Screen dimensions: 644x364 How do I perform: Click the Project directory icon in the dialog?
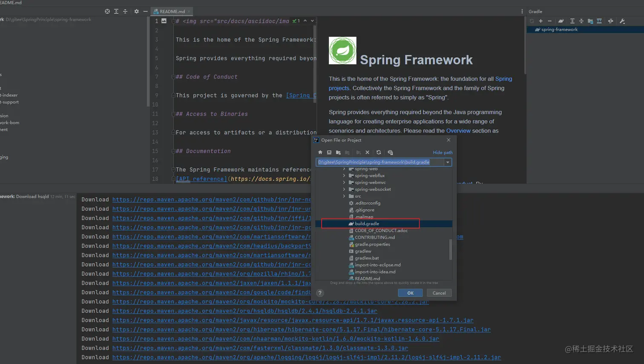tap(338, 152)
